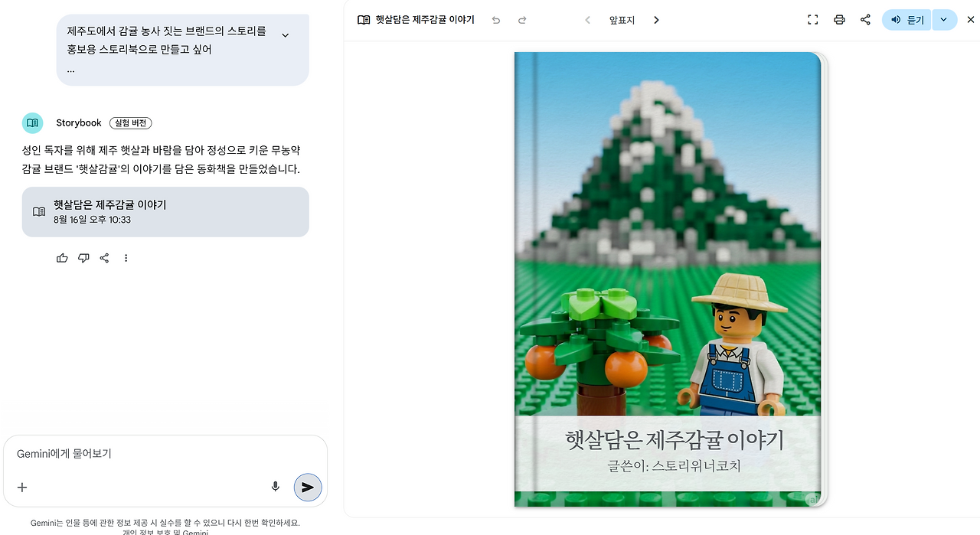Open the 햇살담은 제주감귤 이야기 storybook card

(165, 212)
